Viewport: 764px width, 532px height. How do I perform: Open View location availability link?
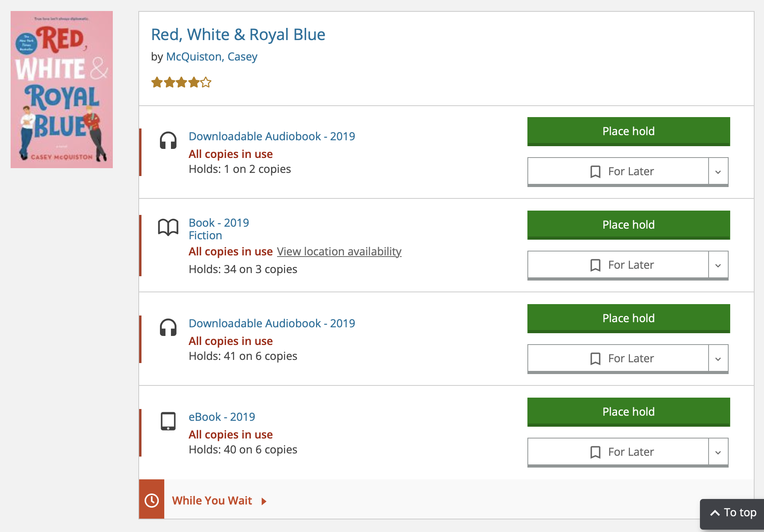(339, 251)
